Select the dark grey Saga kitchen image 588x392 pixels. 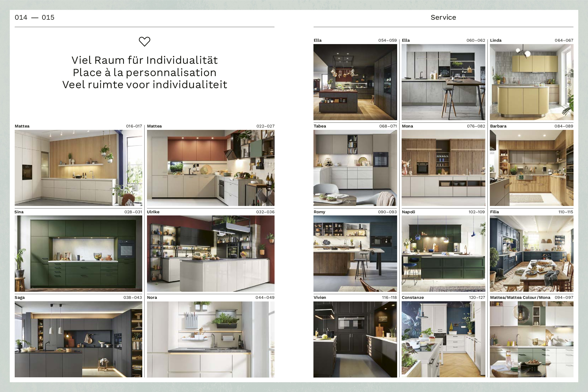pyautogui.click(x=78, y=339)
